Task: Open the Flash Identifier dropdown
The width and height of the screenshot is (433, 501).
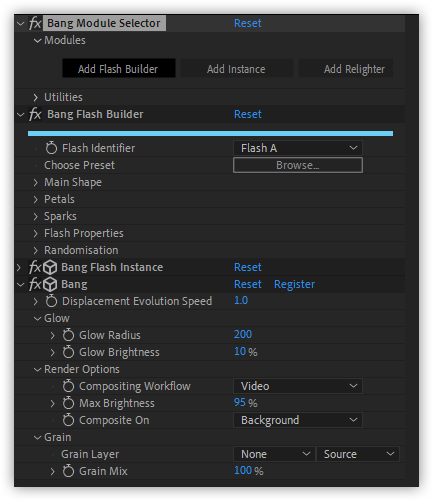Action: pos(298,148)
